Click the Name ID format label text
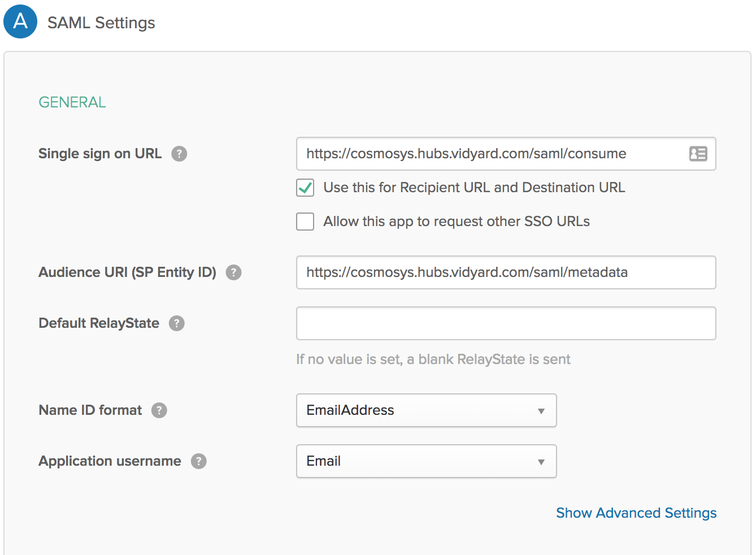756x555 pixels. [x=90, y=410]
